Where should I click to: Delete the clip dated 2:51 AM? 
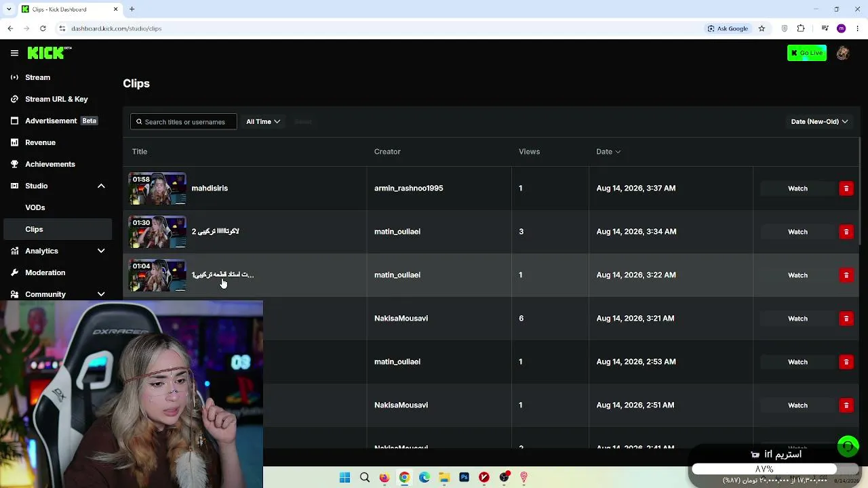click(846, 405)
